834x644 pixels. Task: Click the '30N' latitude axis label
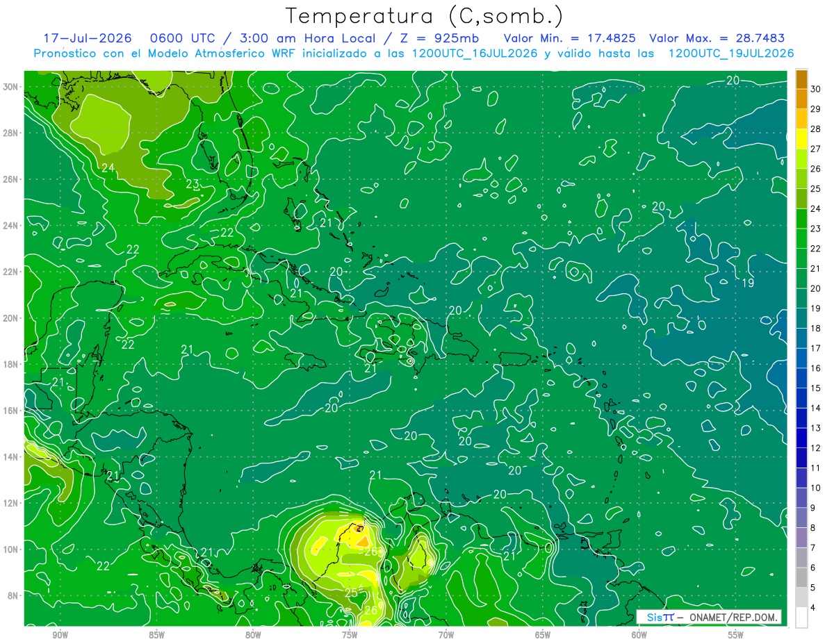[10, 86]
